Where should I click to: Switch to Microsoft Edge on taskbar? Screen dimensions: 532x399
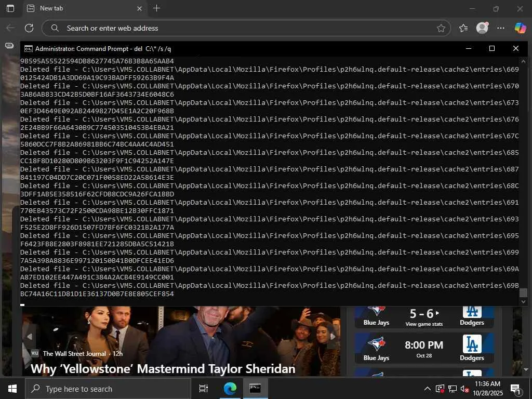pyautogui.click(x=230, y=389)
